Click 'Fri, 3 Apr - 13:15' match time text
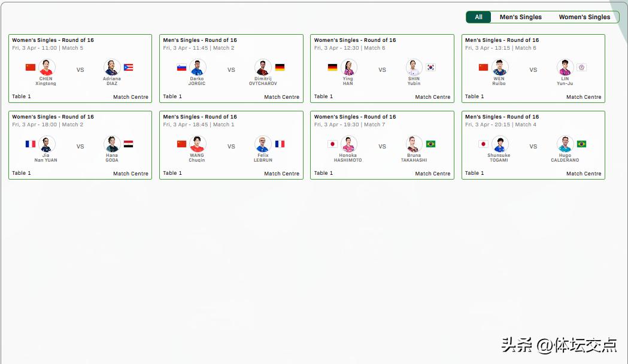The image size is (628, 364). [x=487, y=48]
